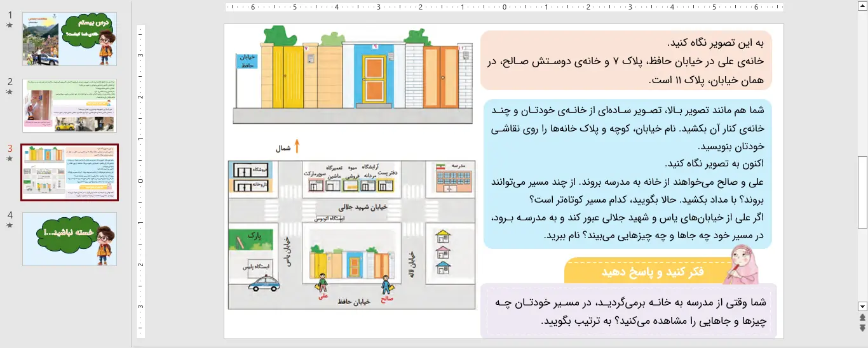
Task: Click the horizontal ruler above the slide
Action: click(504, 8)
